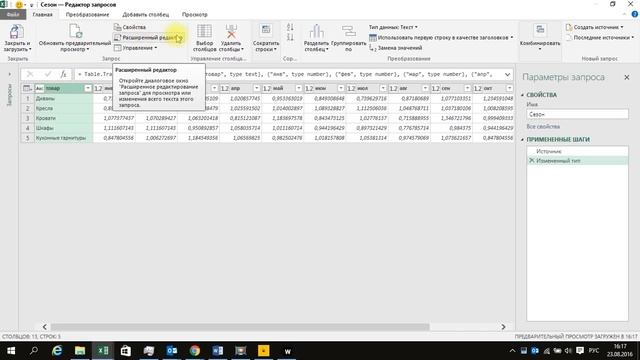Select the Шкафы cell in row 4
Viewport: 640px width, 360px height.
[63, 128]
